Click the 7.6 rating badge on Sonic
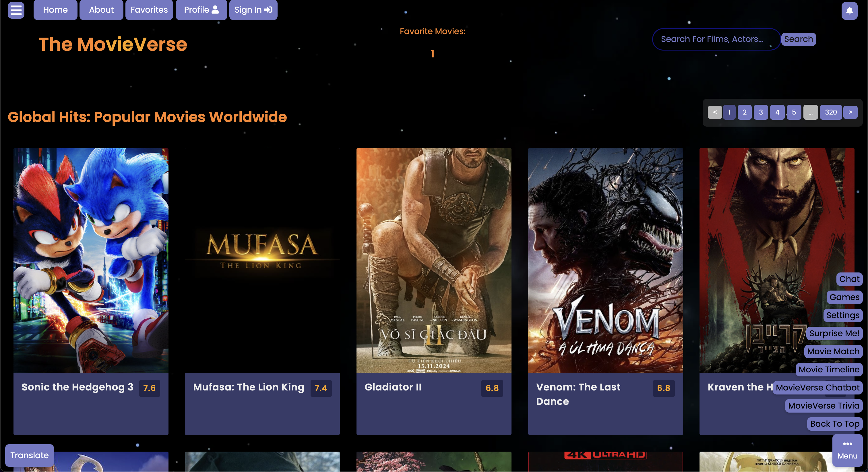The height and width of the screenshot is (472, 868). 149,388
